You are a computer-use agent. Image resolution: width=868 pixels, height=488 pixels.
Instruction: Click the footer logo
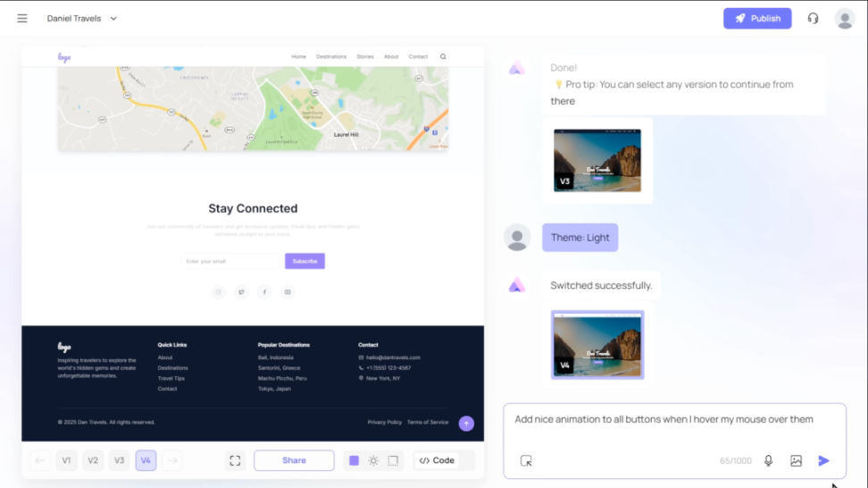click(64, 348)
